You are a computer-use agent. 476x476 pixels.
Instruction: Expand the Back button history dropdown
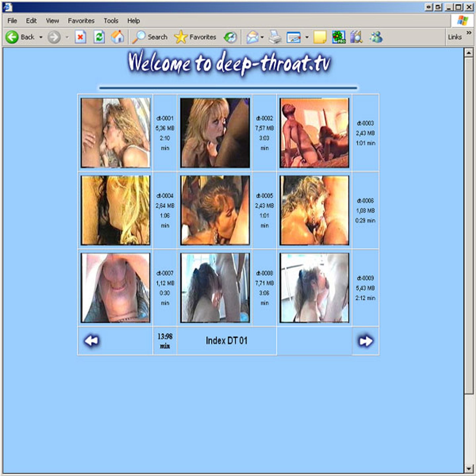click(x=41, y=37)
